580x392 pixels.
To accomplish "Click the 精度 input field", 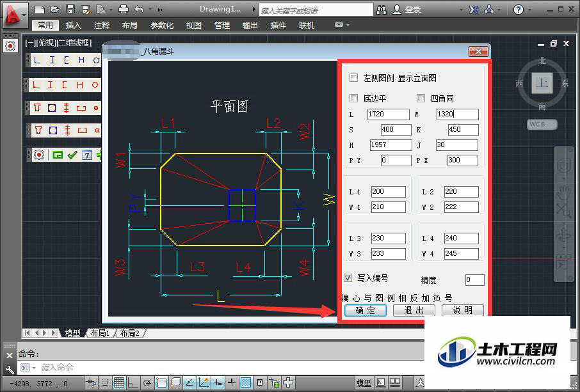I will [x=474, y=279].
